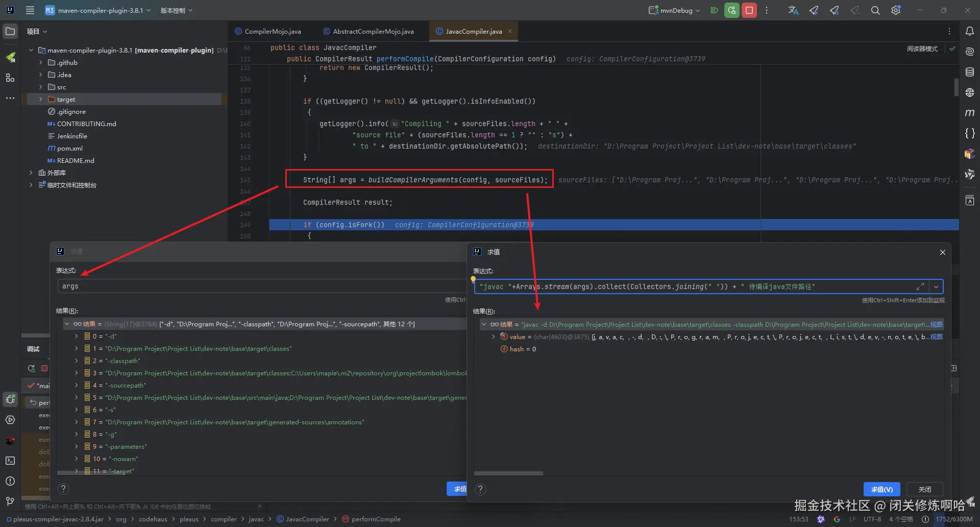Click the expand expression field icon
The width and height of the screenshot is (980, 527).
(920, 286)
